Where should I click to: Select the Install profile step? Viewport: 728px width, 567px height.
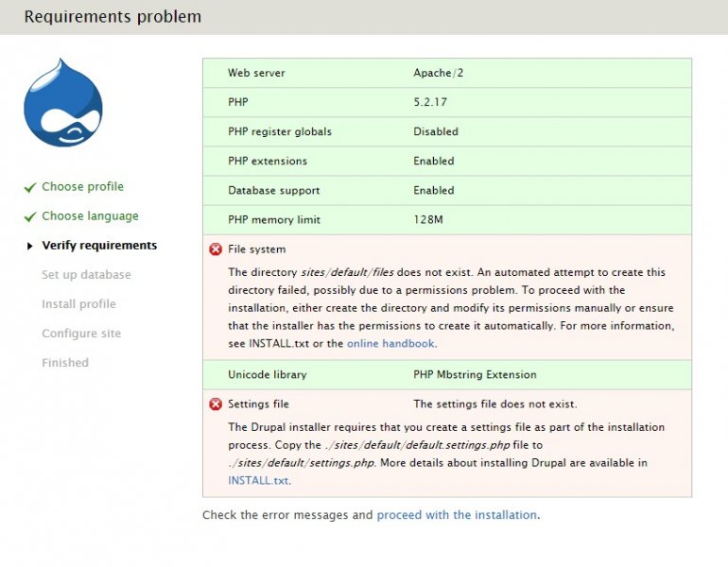coord(78,304)
